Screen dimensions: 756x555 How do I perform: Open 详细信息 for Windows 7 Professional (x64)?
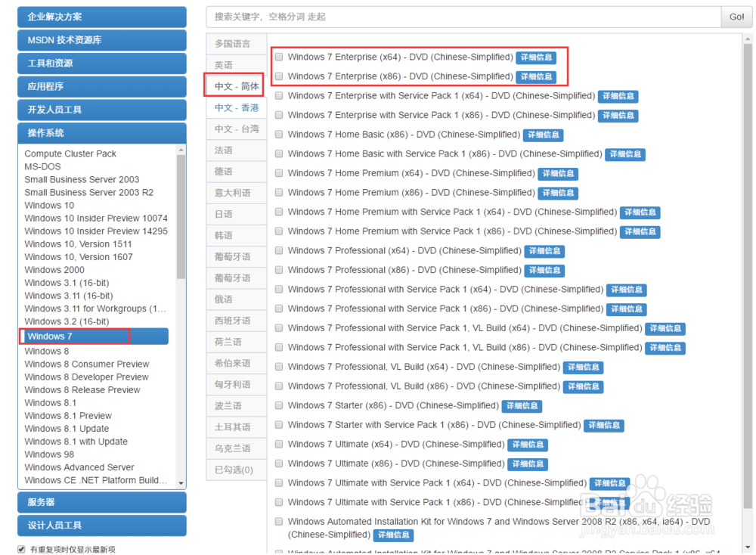coord(544,251)
